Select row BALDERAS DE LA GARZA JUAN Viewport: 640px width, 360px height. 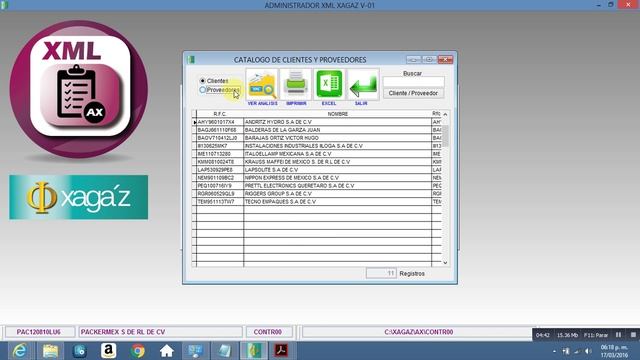[x=316, y=130]
